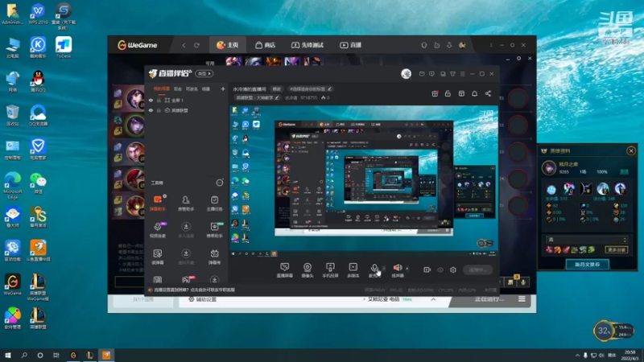Open WeGame bottom bar hamburger menu
The height and width of the screenshot is (362, 644).
(522, 299)
